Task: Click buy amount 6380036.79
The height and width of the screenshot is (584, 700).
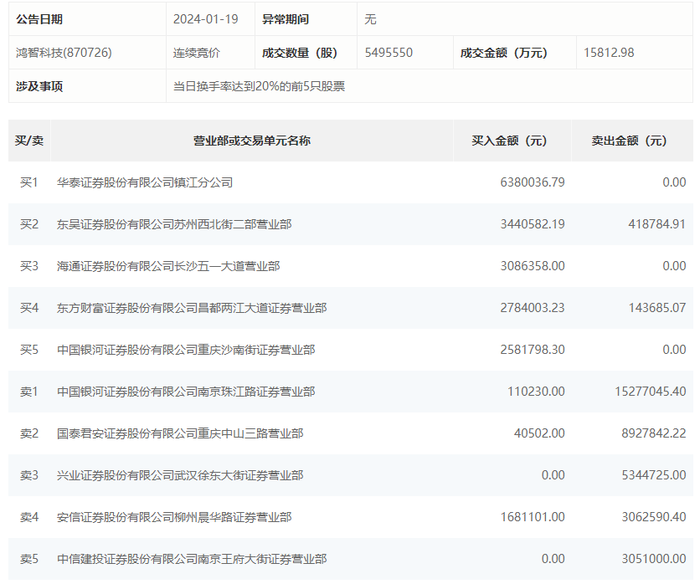Action: click(532, 182)
